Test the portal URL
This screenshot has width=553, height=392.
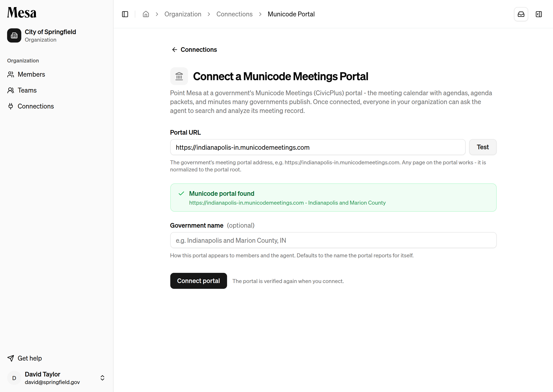(x=483, y=147)
